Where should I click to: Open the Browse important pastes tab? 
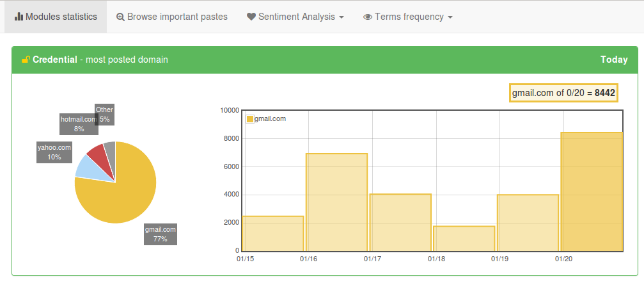coord(172,17)
